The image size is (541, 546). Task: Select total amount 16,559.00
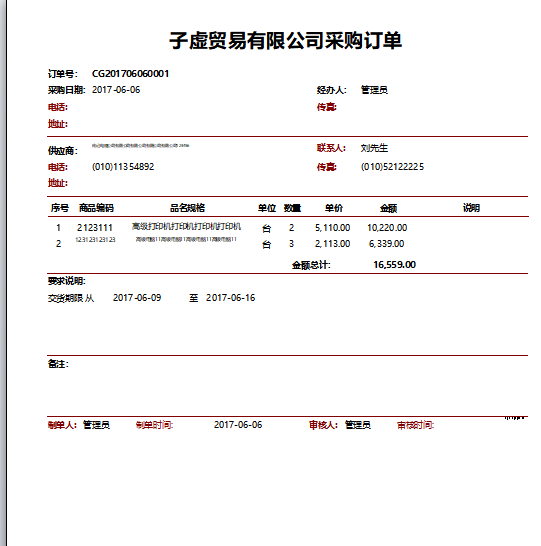point(394,265)
